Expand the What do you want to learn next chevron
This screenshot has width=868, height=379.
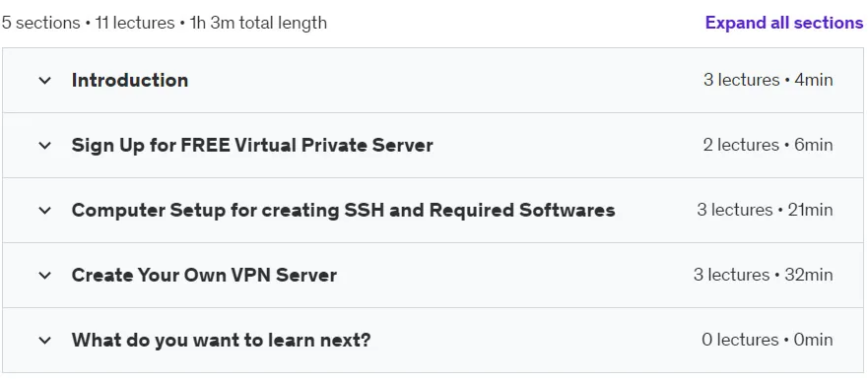(x=45, y=341)
